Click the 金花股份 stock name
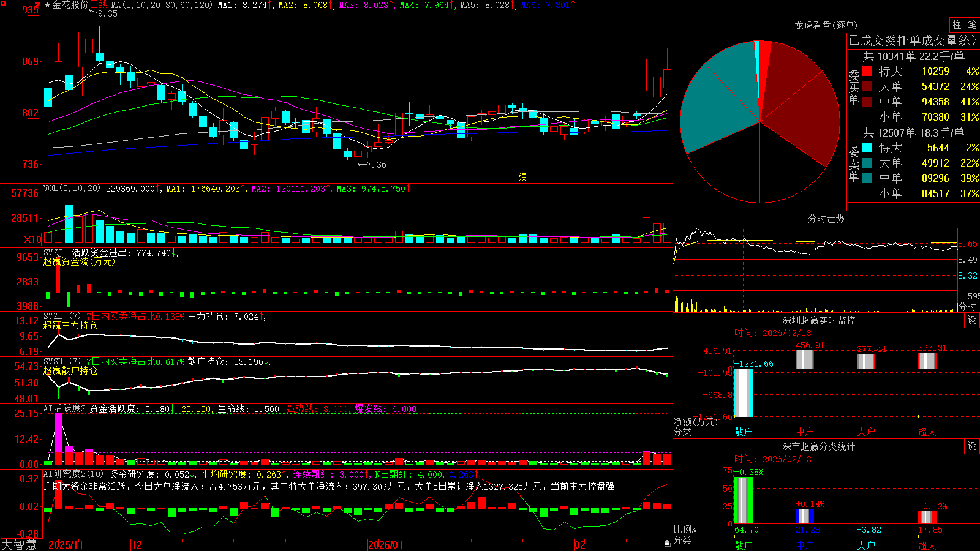The height and width of the screenshot is (551, 980). click(70, 5)
